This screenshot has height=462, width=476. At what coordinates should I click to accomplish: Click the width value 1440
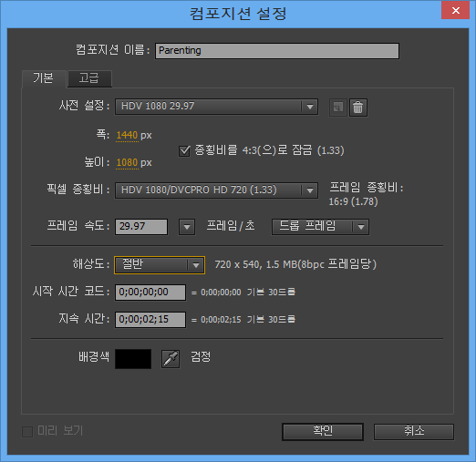click(127, 135)
